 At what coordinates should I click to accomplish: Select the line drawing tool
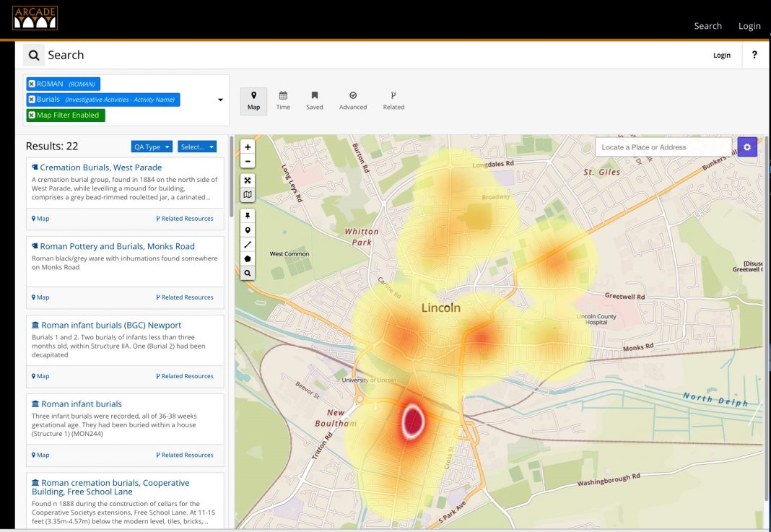[248, 245]
